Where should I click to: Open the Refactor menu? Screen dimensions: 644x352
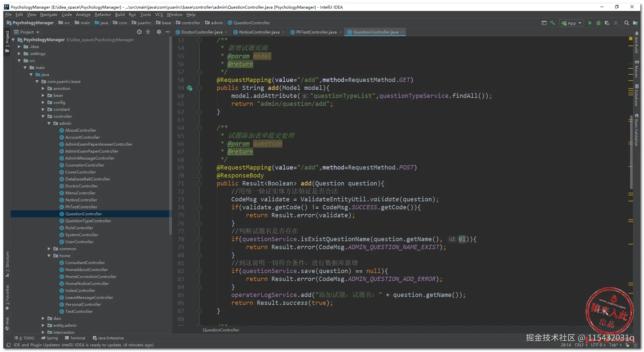103,15
